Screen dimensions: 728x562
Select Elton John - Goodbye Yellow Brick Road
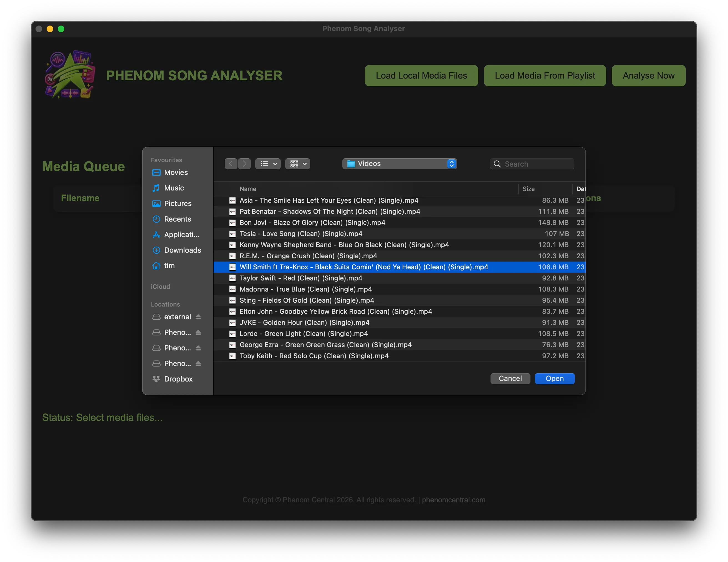point(399,312)
